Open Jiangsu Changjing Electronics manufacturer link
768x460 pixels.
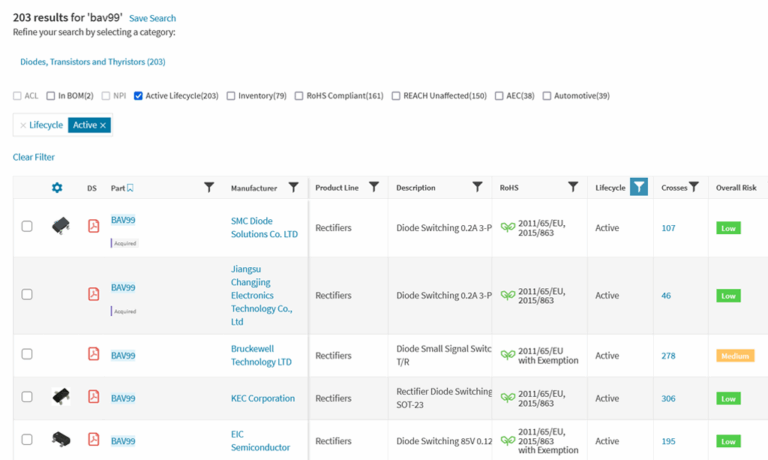pyautogui.click(x=262, y=295)
